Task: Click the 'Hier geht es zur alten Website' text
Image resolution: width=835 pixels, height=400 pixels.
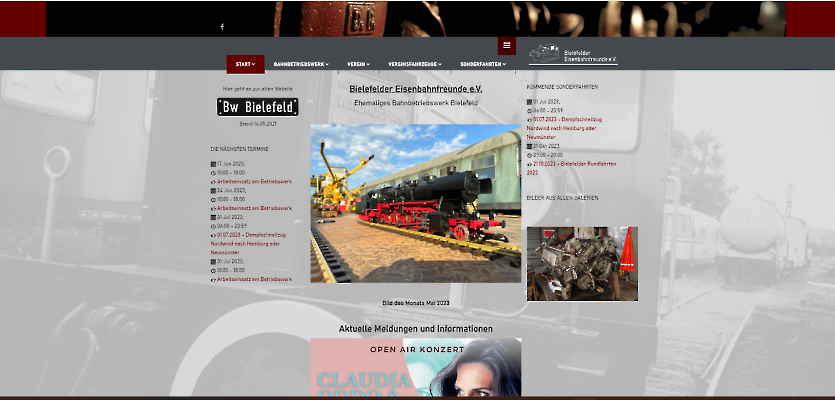Action: (x=258, y=89)
